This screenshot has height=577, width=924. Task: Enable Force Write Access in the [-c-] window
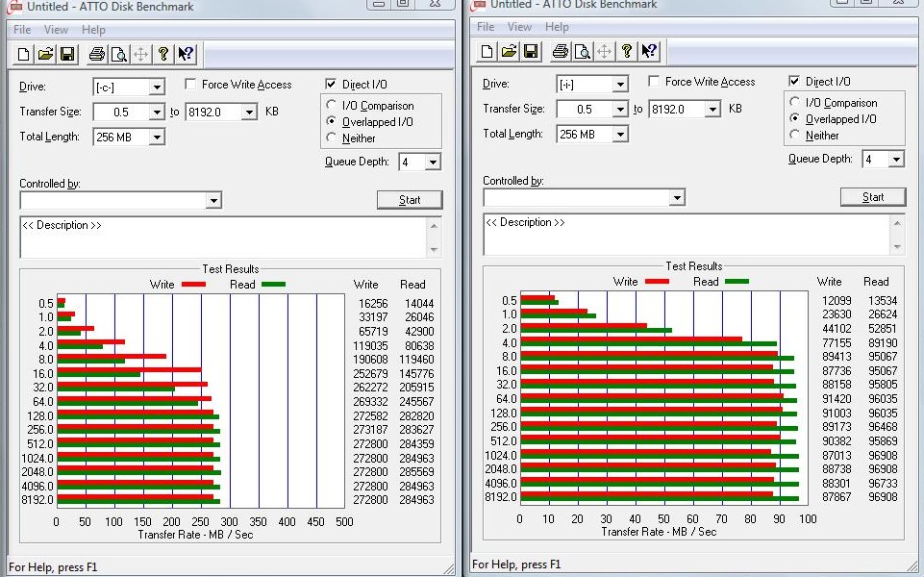point(190,85)
